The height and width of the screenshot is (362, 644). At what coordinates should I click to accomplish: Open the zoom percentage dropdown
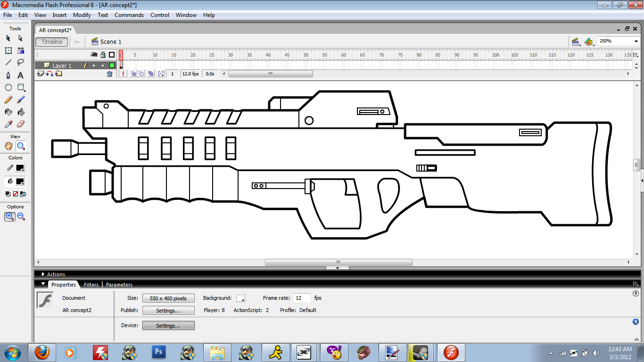[x=635, y=41]
